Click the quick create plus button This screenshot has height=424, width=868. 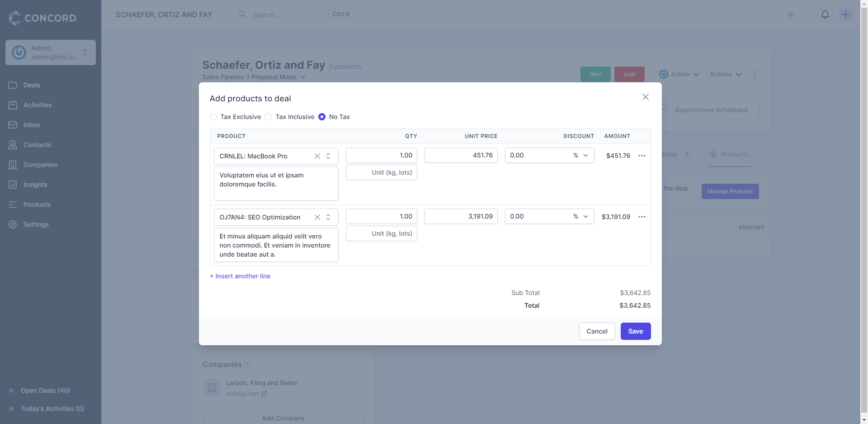(846, 14)
